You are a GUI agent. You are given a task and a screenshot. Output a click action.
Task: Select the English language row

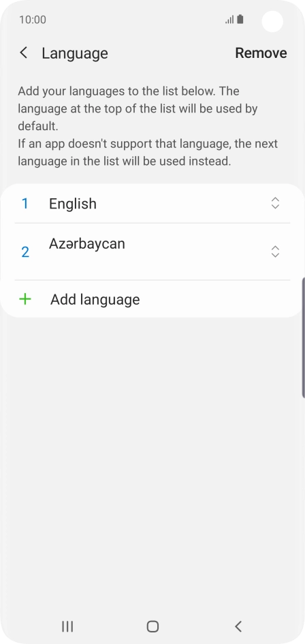(152, 204)
